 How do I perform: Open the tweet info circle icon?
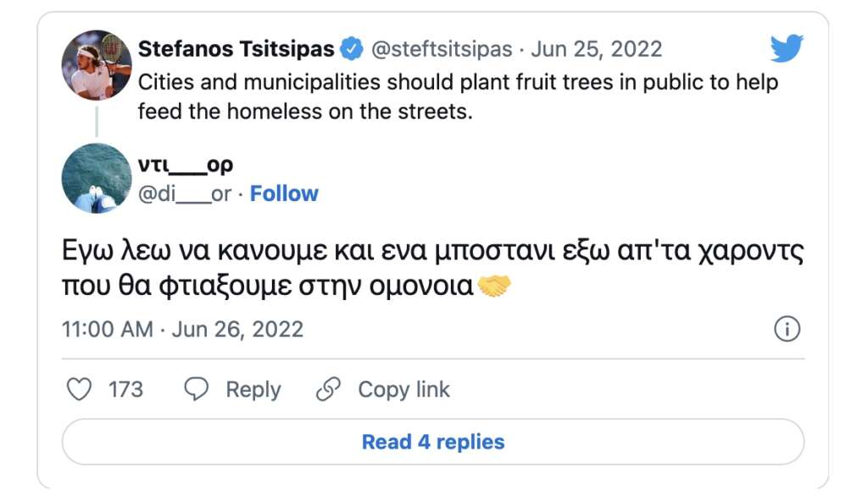tap(787, 329)
